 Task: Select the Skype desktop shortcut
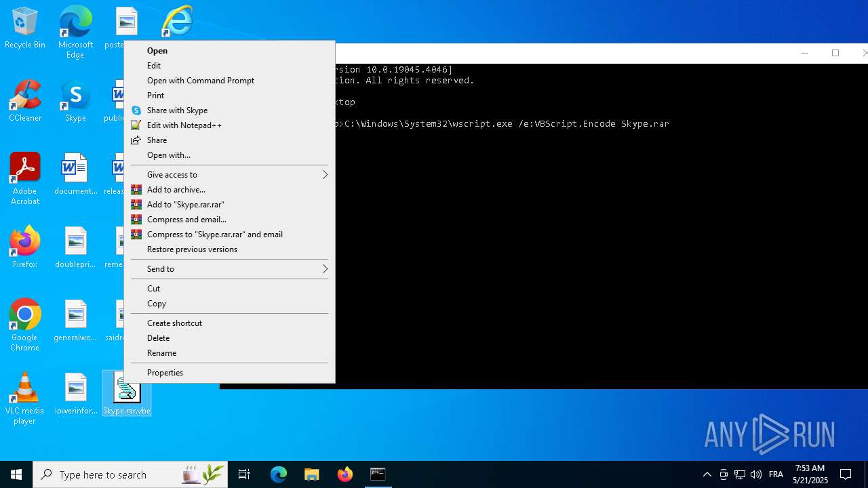[x=75, y=102]
